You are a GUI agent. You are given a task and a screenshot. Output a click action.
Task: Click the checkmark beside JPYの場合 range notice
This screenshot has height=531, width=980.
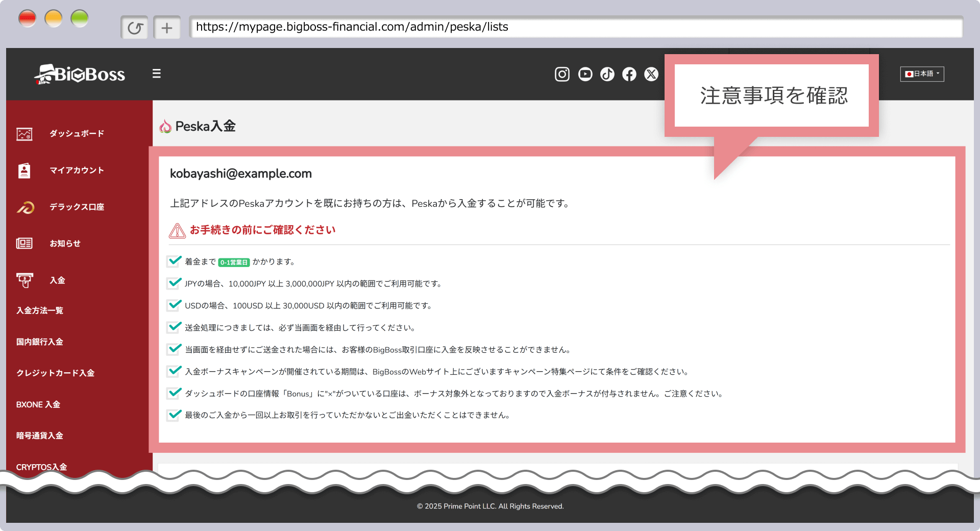pyautogui.click(x=175, y=283)
